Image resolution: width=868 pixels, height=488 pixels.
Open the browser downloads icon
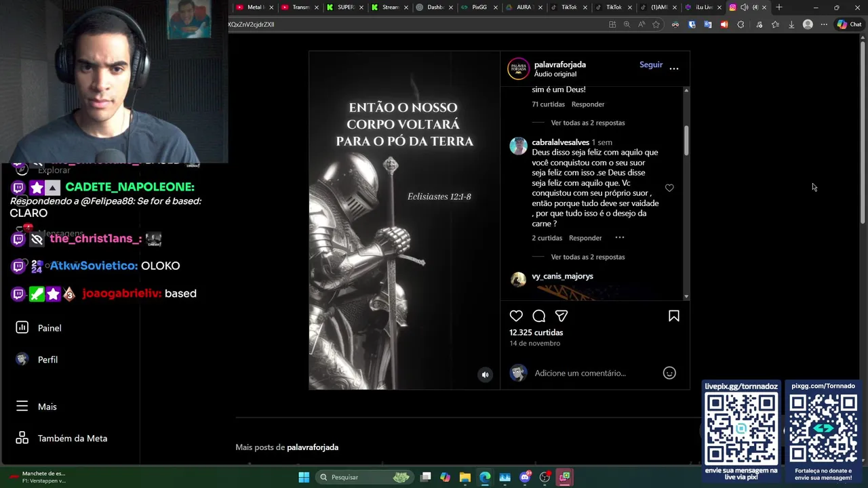(791, 24)
